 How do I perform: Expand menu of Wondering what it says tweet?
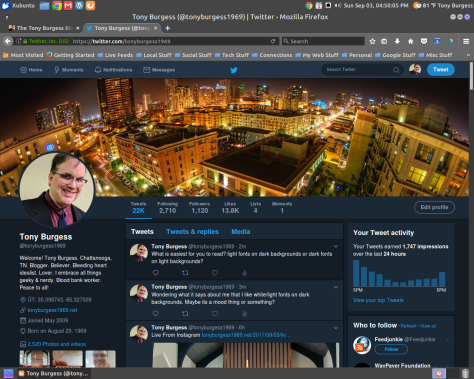[x=336, y=287]
